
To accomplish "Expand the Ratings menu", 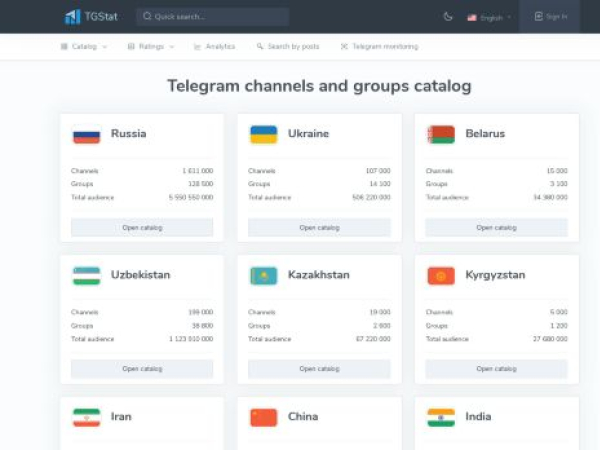I will tap(151, 47).
